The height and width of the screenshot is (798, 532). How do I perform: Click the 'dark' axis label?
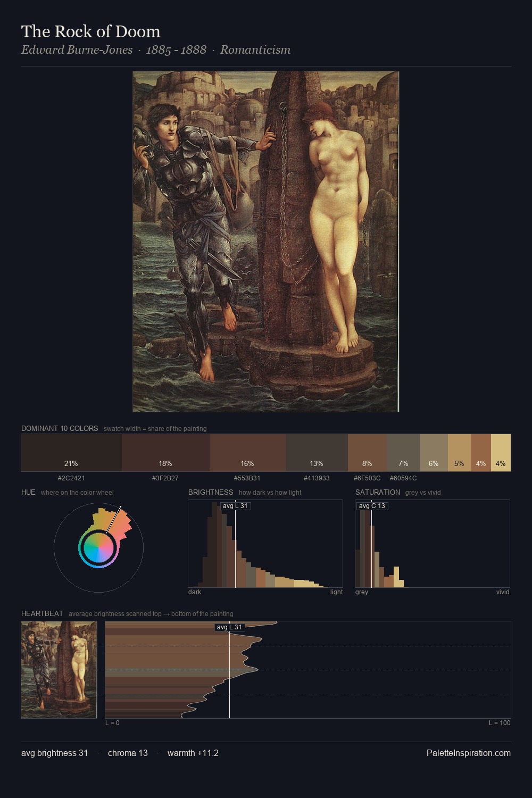click(x=195, y=592)
